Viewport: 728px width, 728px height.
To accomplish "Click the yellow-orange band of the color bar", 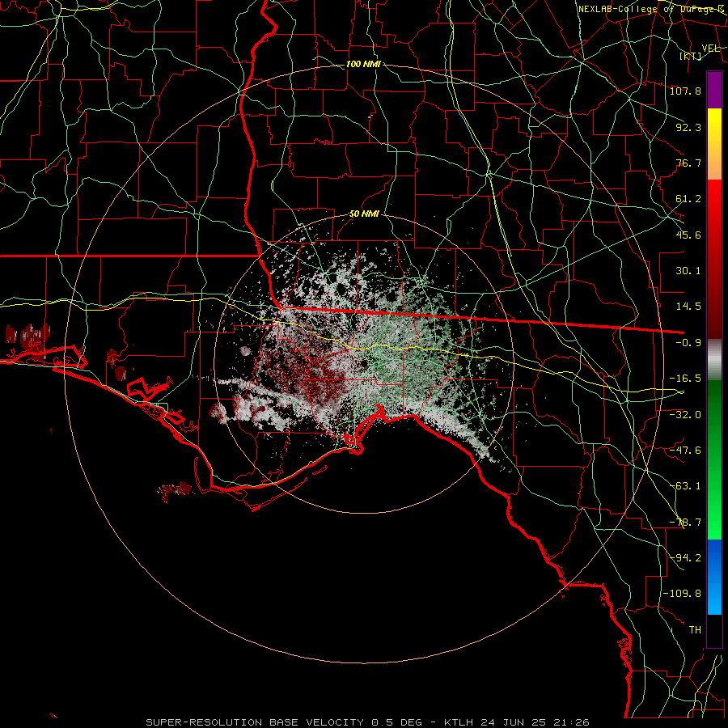I will click(x=714, y=144).
